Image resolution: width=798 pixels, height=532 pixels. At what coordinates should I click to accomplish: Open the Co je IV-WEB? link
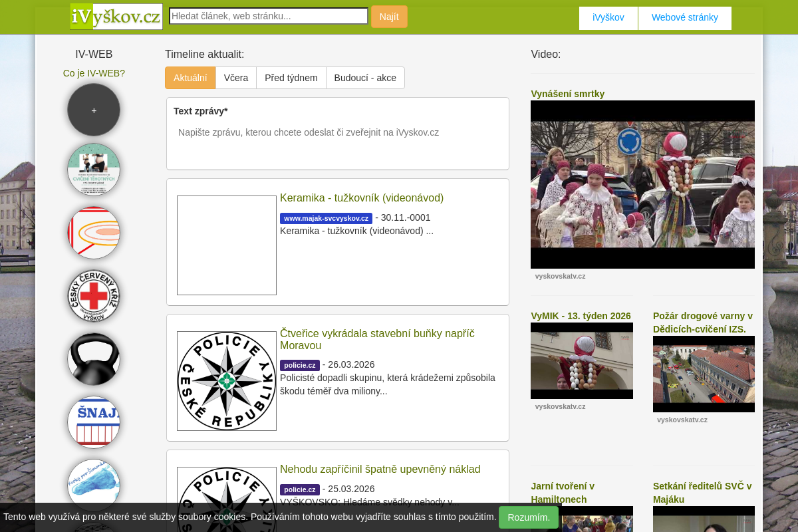coord(94,73)
